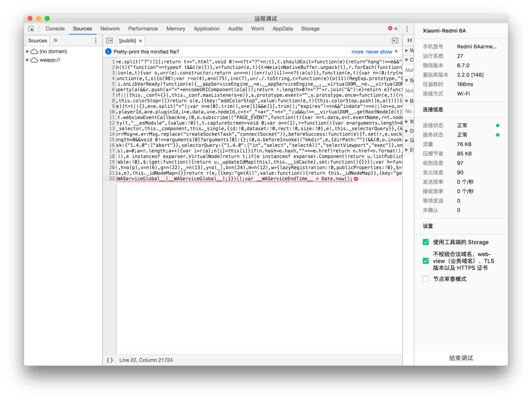Click 结束调试 to end debugging
The height and width of the screenshot is (400, 532).
point(461,358)
